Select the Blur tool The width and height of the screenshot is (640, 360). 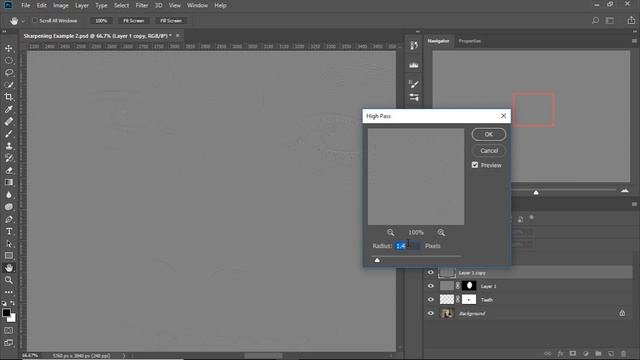click(9, 195)
